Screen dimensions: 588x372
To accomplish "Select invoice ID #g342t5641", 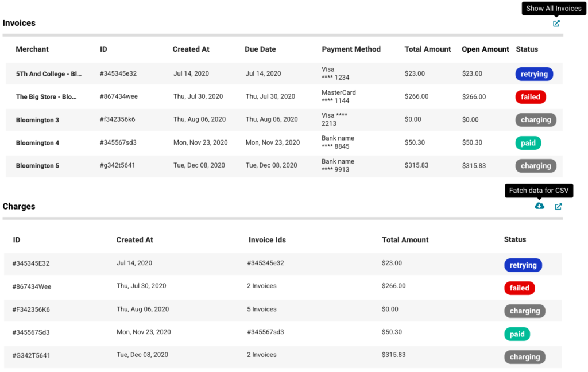I will click(x=118, y=165).
